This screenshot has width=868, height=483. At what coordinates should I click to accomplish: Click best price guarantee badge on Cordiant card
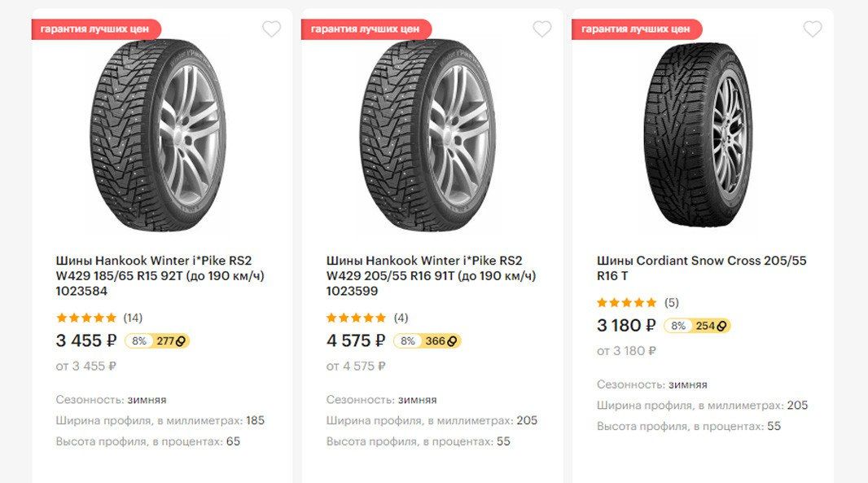(x=635, y=29)
